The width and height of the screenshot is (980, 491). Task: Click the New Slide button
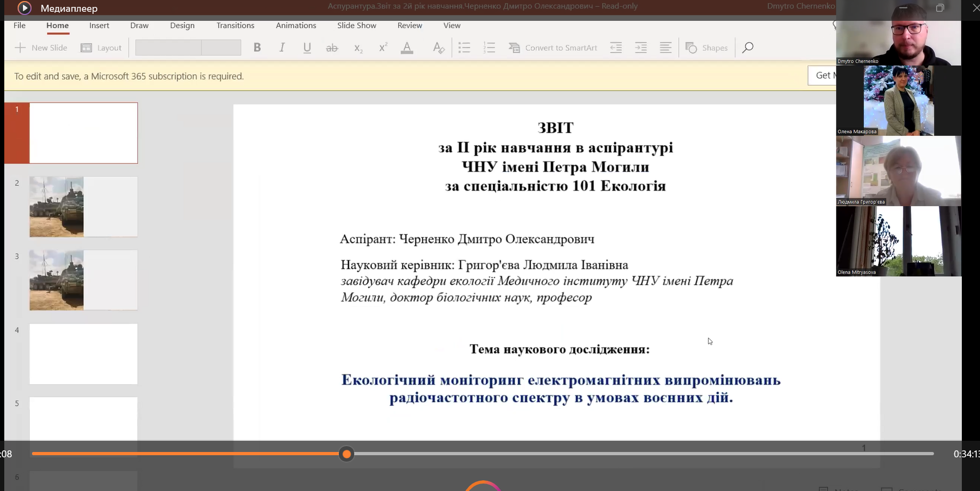41,48
